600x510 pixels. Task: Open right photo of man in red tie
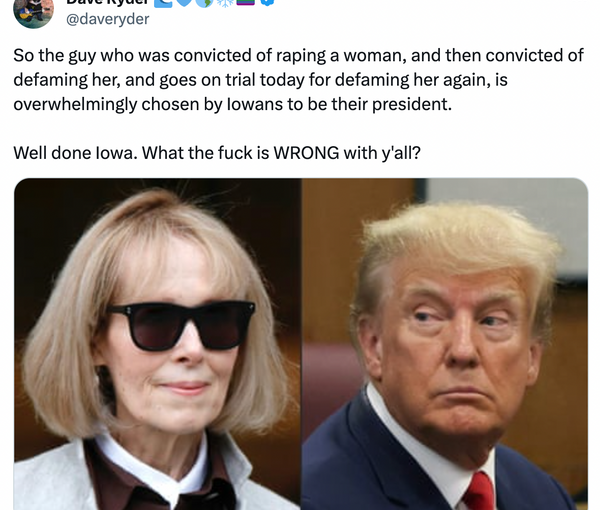pyautogui.click(x=445, y=344)
